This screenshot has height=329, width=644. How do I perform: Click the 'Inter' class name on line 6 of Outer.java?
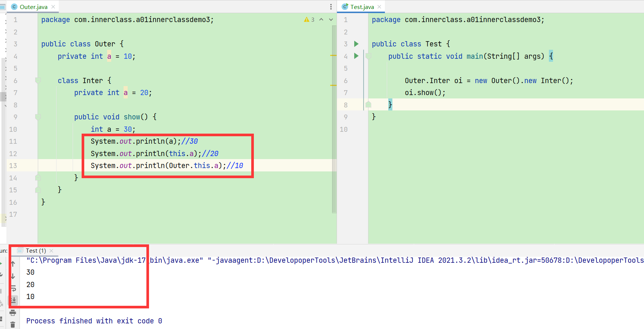92,80
